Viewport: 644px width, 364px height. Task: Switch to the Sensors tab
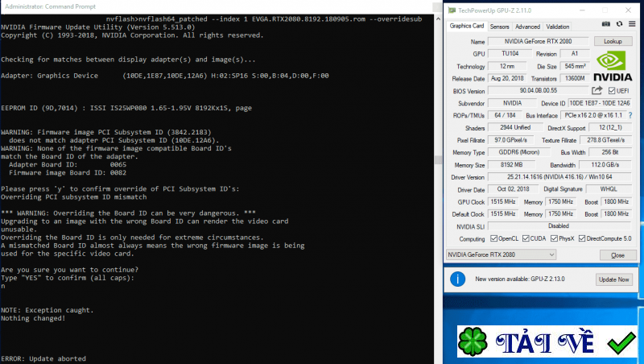click(499, 27)
